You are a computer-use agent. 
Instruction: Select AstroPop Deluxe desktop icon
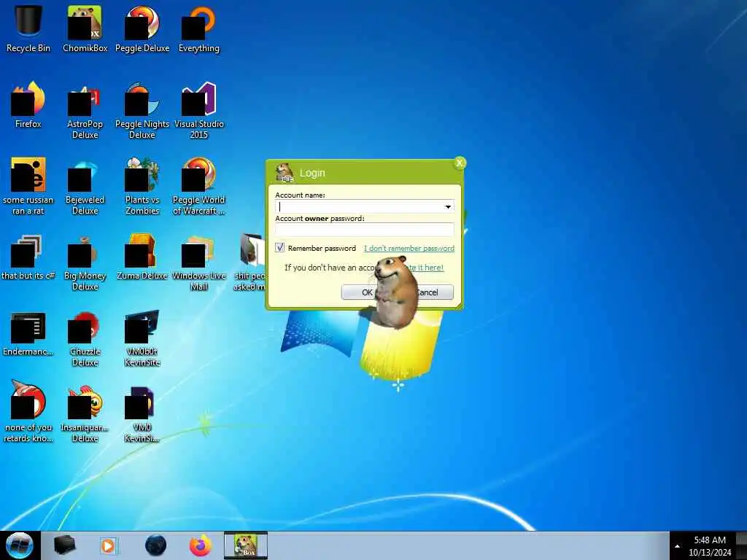pos(85,111)
